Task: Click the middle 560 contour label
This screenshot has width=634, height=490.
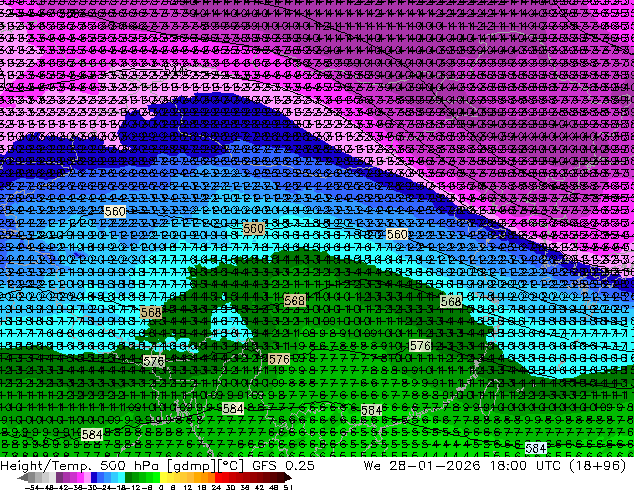Action: [254, 228]
